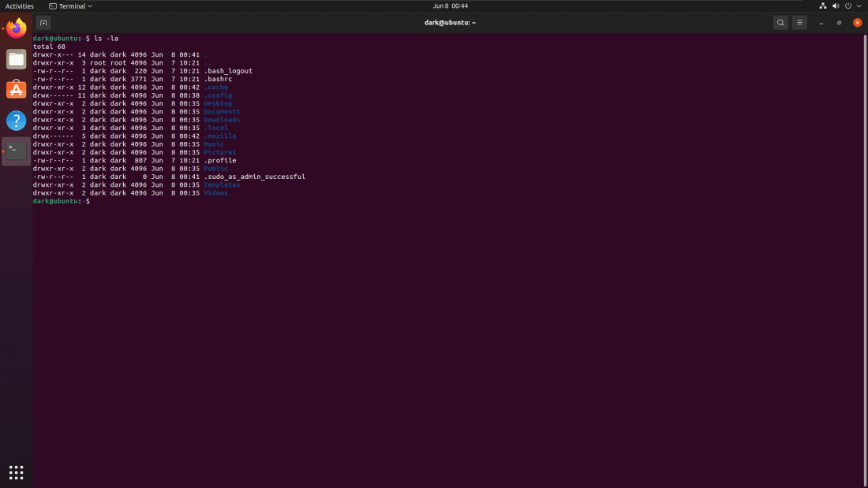Select the Terminal icon in dock
The height and width of the screenshot is (488, 868).
point(16,151)
